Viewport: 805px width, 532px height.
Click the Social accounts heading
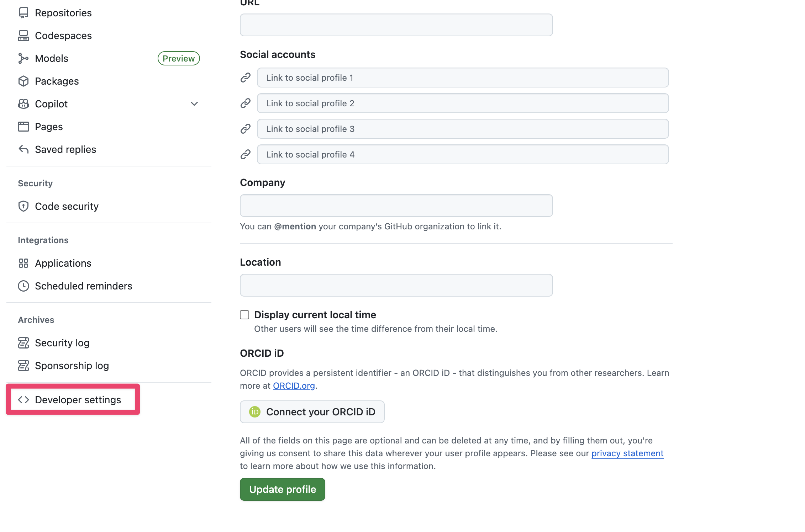278,54
